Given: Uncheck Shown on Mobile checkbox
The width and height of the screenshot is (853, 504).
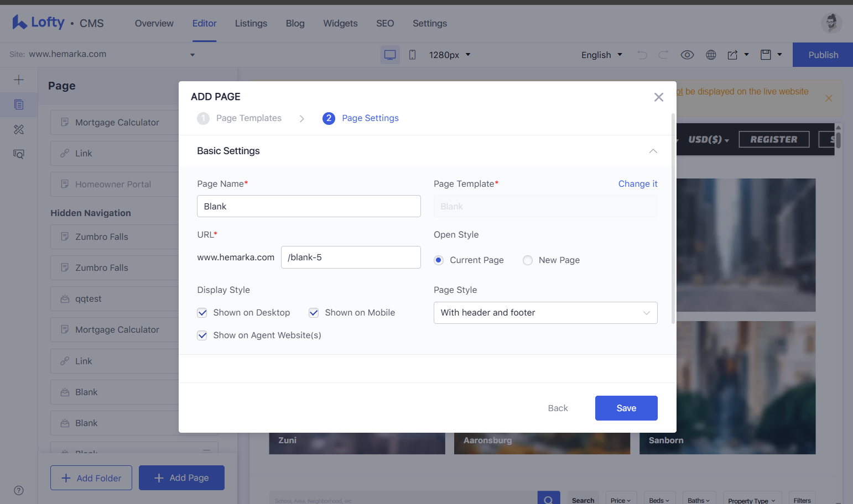Looking at the screenshot, I should [x=314, y=313].
